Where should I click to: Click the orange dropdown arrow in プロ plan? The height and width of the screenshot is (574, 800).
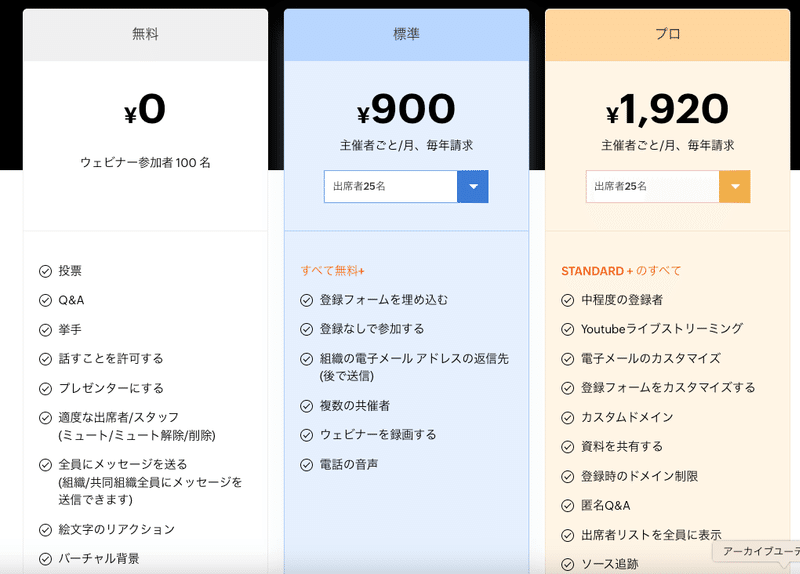coord(735,186)
